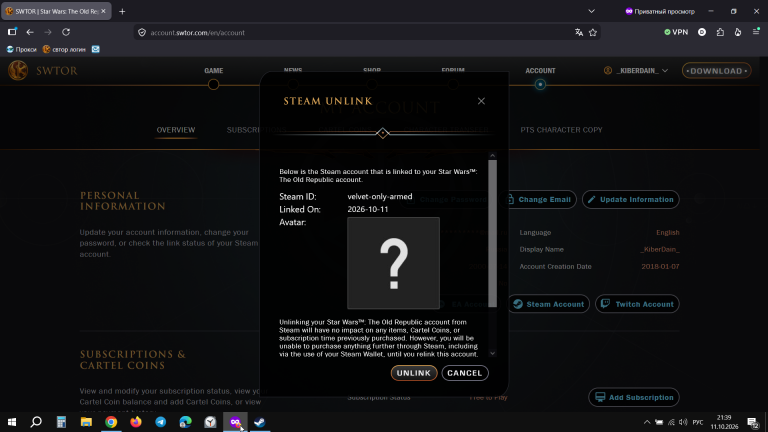Expand the system tray hidden icons chevron
The width and height of the screenshot is (768, 432).
(647, 422)
